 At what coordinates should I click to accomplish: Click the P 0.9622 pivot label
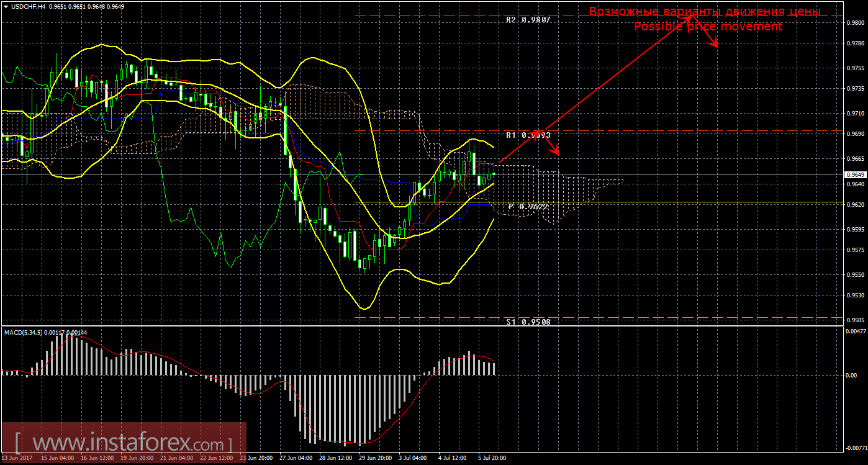(x=528, y=206)
